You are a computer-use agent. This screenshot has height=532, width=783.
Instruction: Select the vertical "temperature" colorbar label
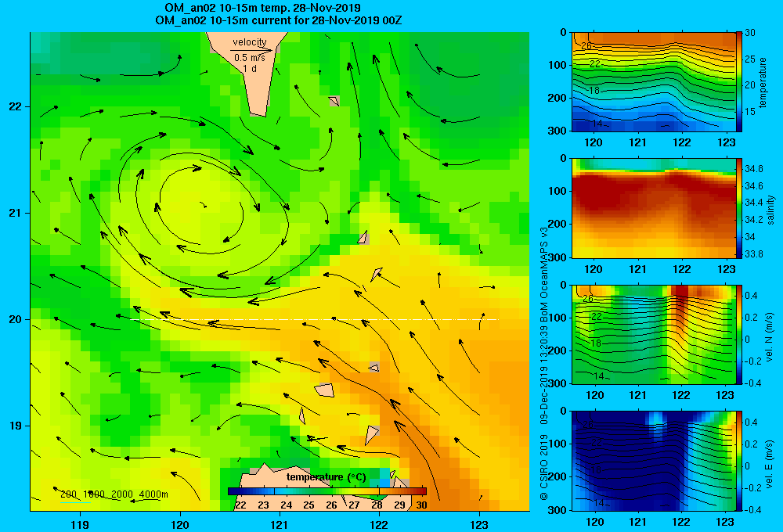coord(763,82)
